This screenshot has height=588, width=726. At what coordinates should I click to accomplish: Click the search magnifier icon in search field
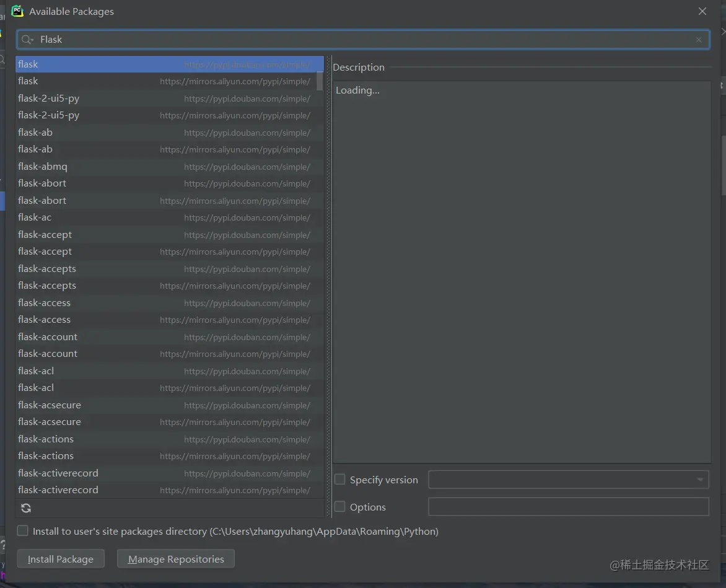click(27, 40)
